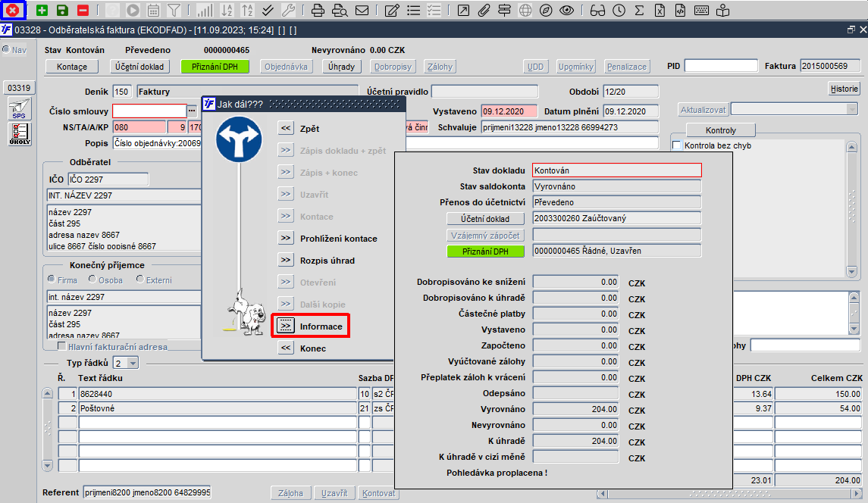868x503 pixels.
Task: Click the green plus add record icon
Action: click(42, 11)
